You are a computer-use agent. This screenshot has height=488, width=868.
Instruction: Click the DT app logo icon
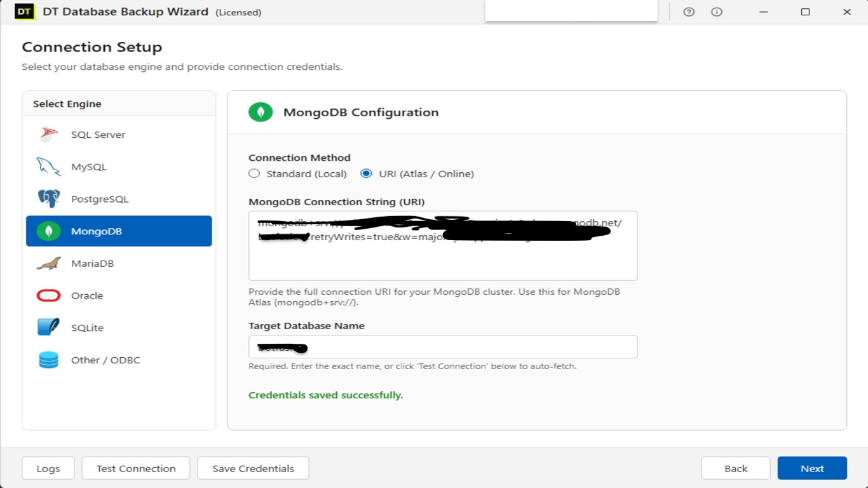(x=24, y=12)
